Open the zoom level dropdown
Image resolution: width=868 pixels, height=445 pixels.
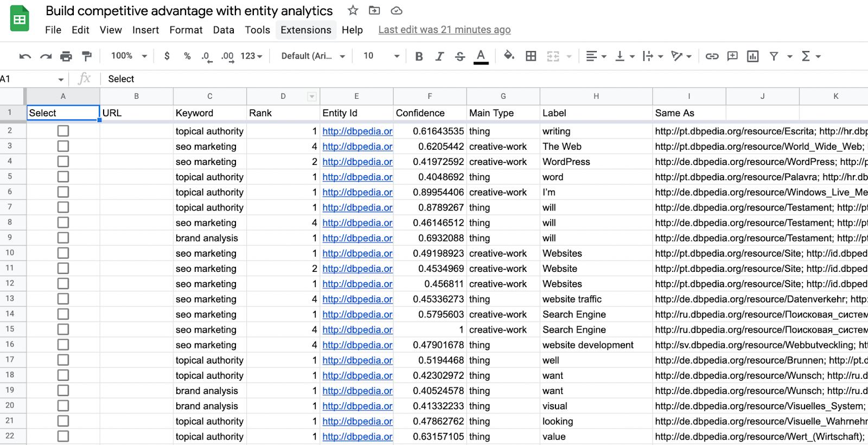pos(129,56)
